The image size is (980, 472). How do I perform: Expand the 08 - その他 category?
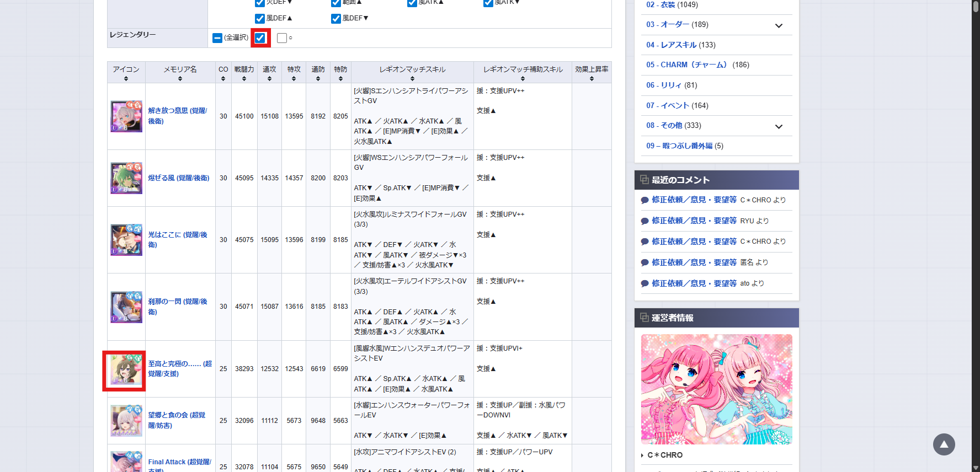[779, 126]
